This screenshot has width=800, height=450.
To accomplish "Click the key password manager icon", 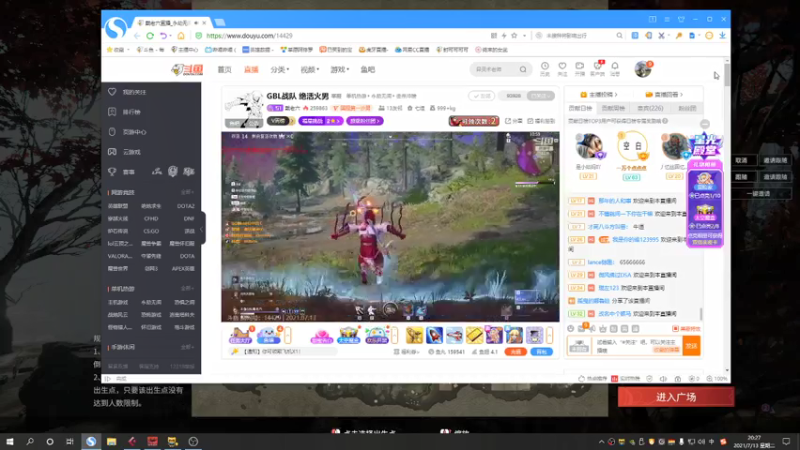I will [x=679, y=36].
